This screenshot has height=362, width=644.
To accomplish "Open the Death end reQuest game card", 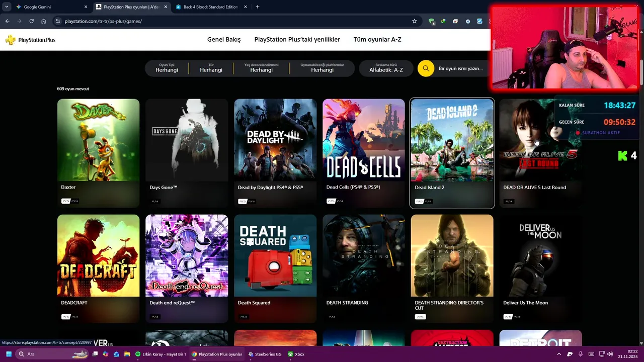I will pos(187,269).
